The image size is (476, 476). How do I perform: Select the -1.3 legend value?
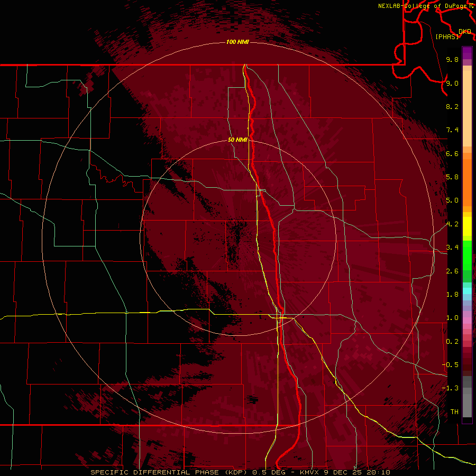(x=450, y=388)
